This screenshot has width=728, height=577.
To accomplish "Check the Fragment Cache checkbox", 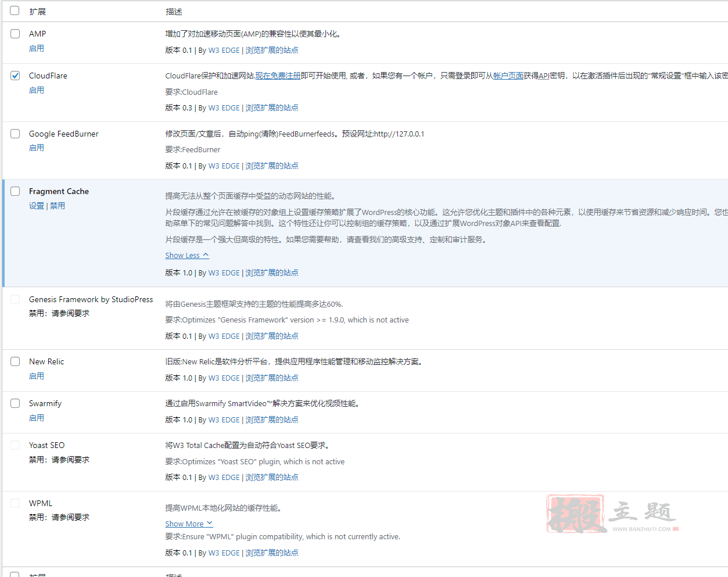I will tap(15, 191).
